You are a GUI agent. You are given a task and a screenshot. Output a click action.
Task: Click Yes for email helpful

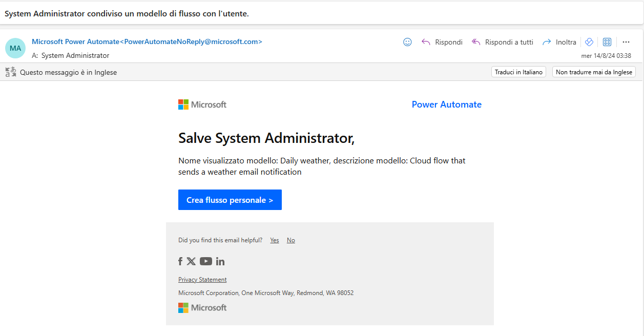(x=275, y=240)
